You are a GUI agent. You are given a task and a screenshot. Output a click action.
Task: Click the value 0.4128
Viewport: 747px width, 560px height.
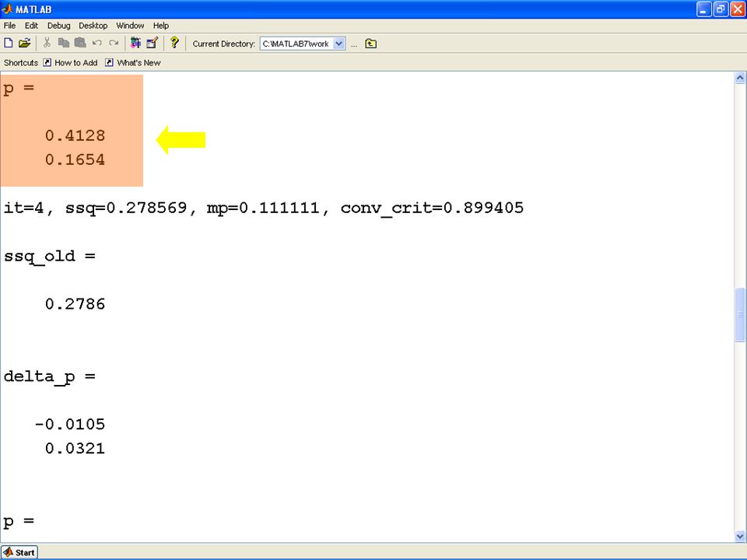(x=75, y=135)
